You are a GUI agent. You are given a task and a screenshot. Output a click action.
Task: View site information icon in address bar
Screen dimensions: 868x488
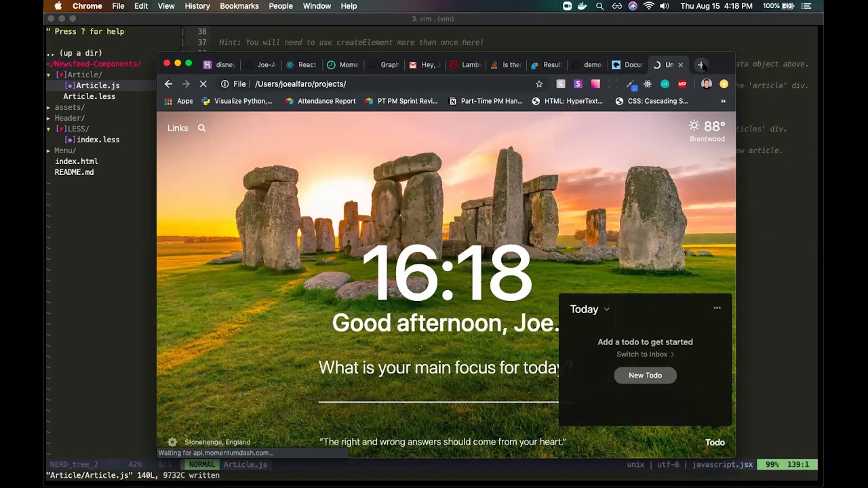coord(224,84)
